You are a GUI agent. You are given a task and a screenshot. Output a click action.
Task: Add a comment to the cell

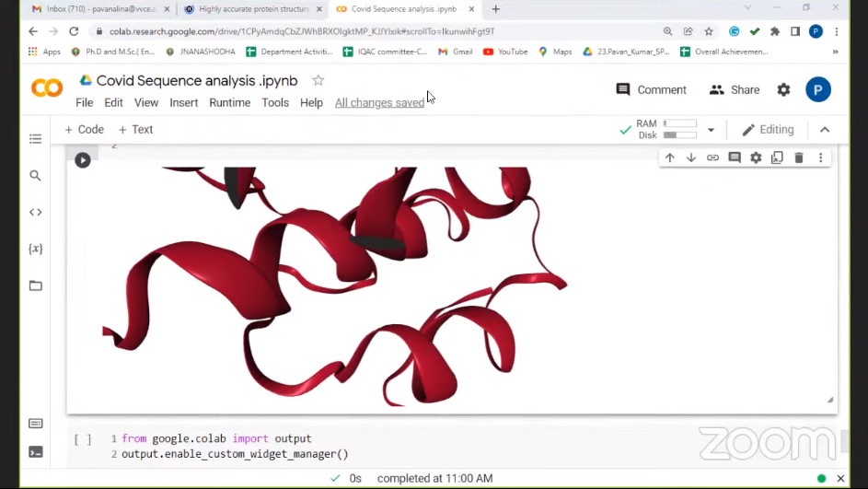735,157
